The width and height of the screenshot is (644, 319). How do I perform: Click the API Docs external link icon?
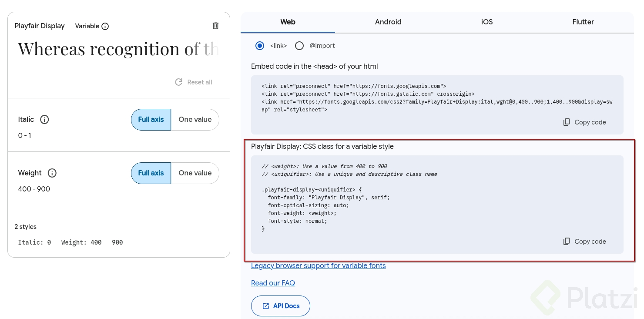[265, 306]
